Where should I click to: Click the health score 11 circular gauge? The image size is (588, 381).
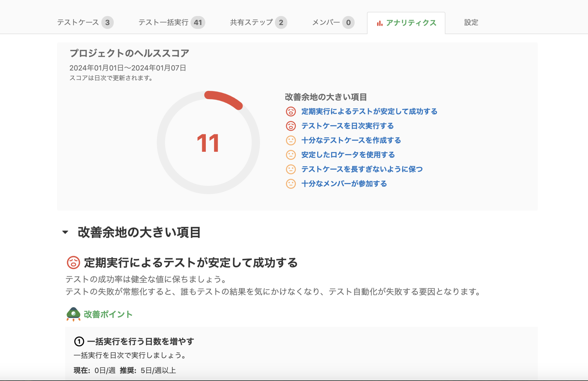pyautogui.click(x=208, y=143)
